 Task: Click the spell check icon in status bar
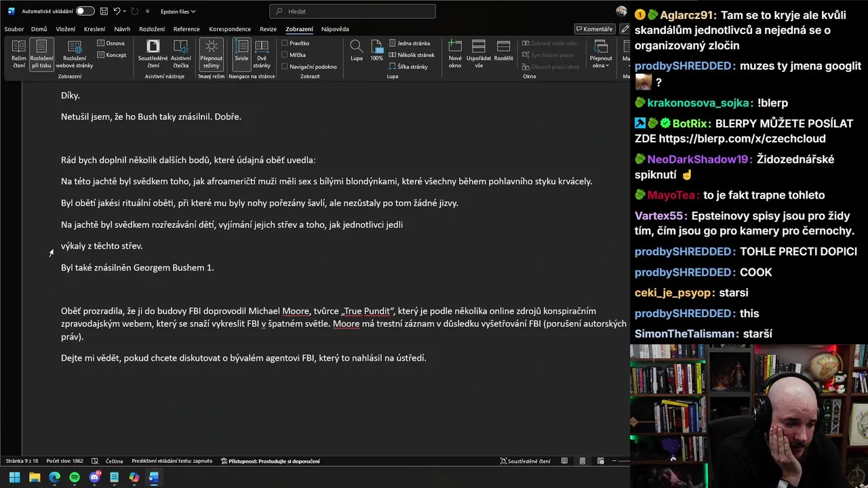tap(95, 461)
